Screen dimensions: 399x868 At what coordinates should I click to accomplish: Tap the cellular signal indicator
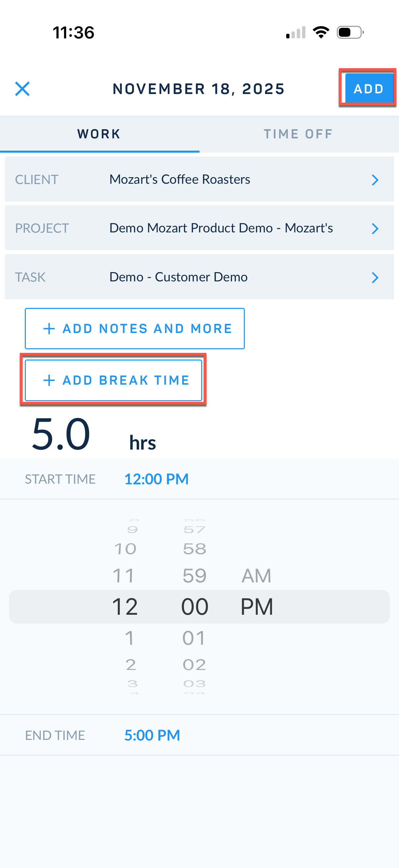[296, 32]
